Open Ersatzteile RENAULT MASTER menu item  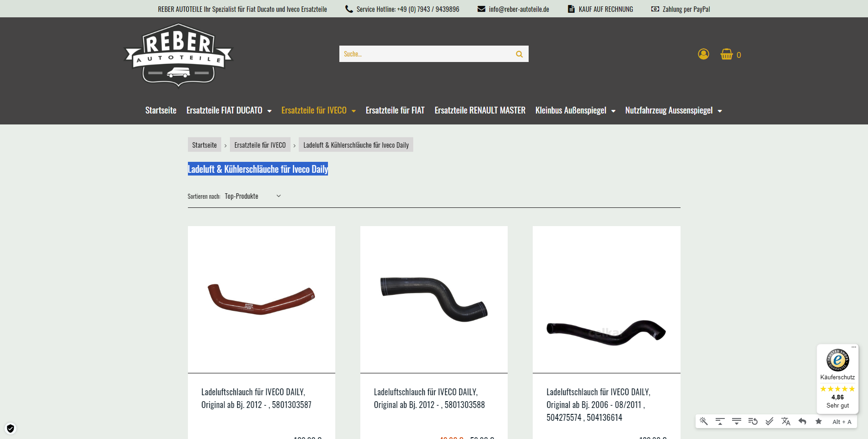click(480, 110)
